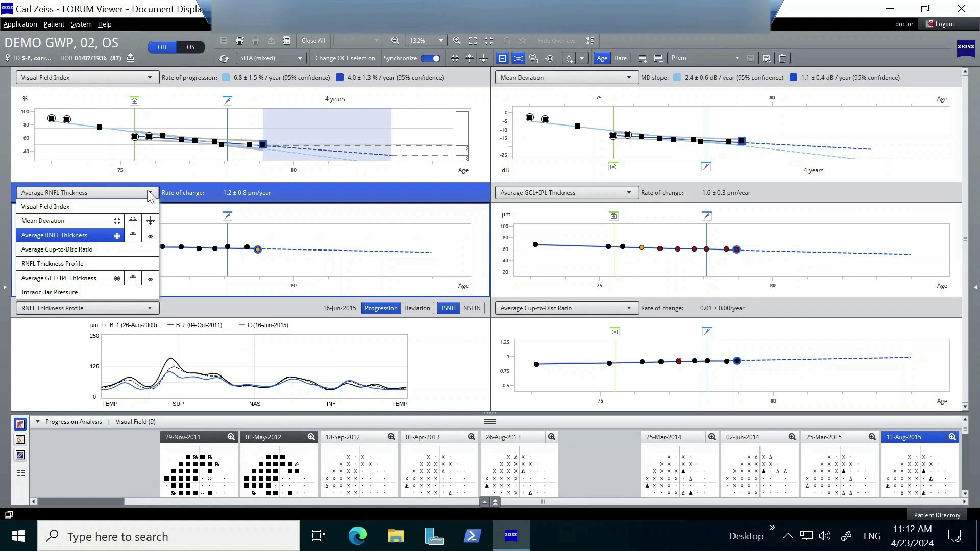The image size is (980, 551).
Task: Click the Logout button
Action: (941, 24)
